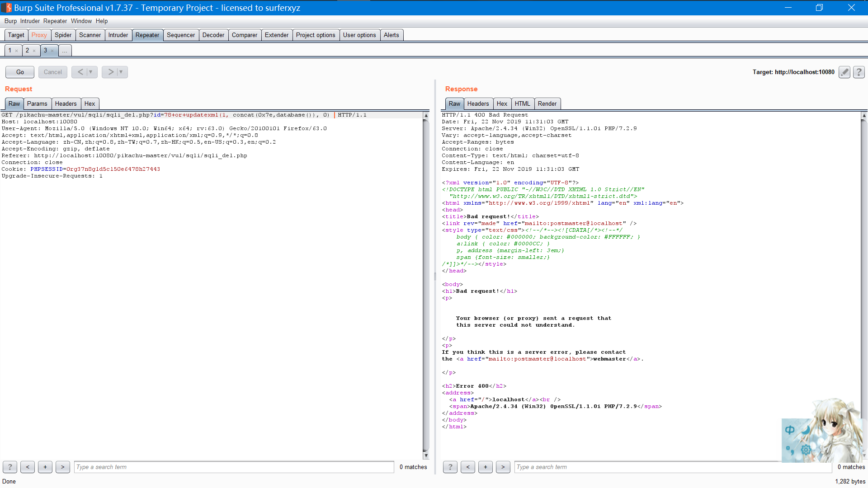Click the edit target pencil icon
This screenshot has height=488, width=868.
pyautogui.click(x=844, y=72)
